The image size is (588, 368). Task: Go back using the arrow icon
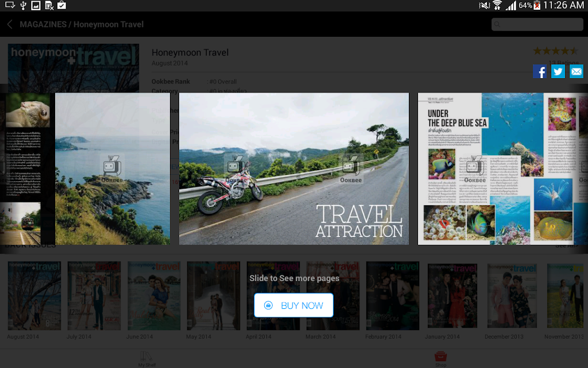(x=10, y=24)
